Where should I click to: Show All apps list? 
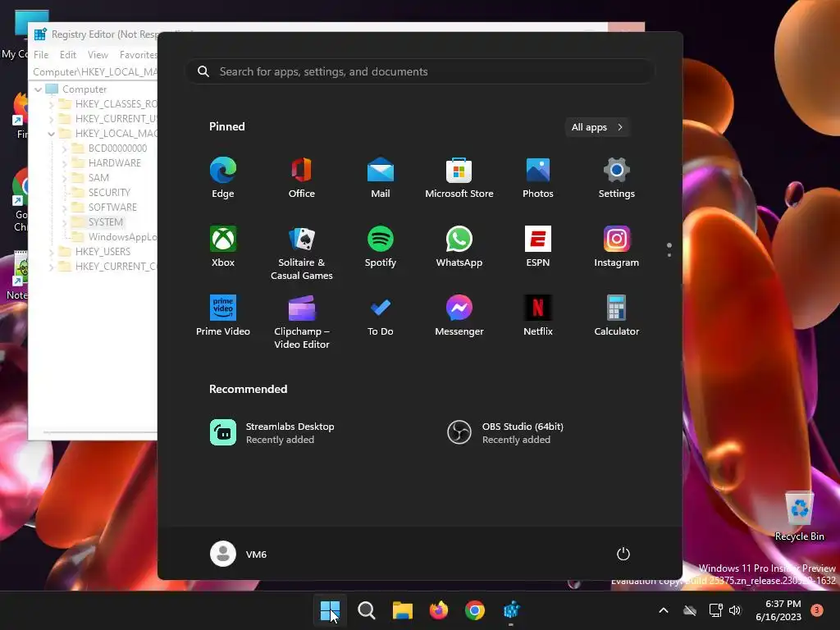tap(597, 127)
